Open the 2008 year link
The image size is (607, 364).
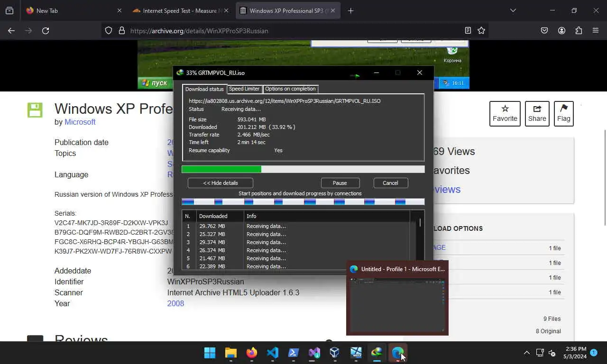(175, 303)
